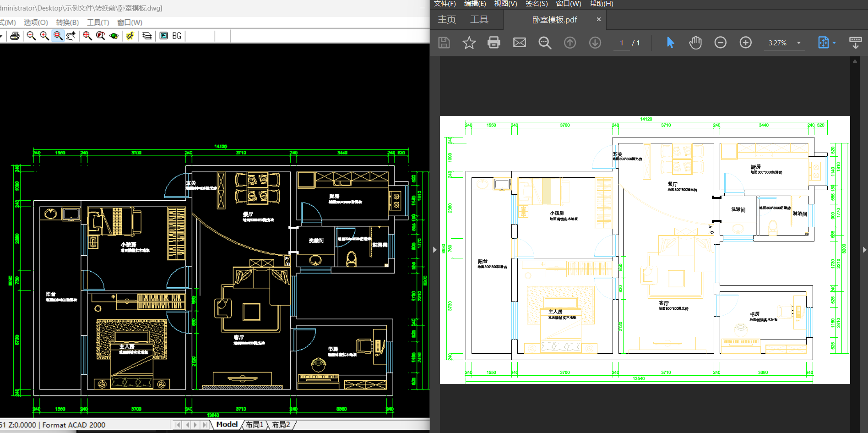Expand the 3.27% zoom level dropdown
The height and width of the screenshot is (433, 868).
tap(799, 43)
